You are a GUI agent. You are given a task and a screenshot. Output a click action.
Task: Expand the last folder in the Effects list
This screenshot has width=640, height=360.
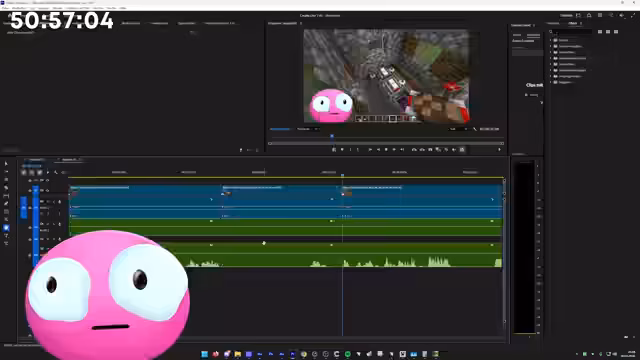pos(551,82)
